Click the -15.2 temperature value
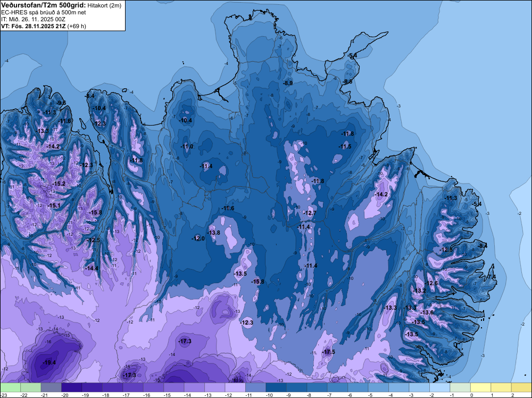 tap(59, 184)
